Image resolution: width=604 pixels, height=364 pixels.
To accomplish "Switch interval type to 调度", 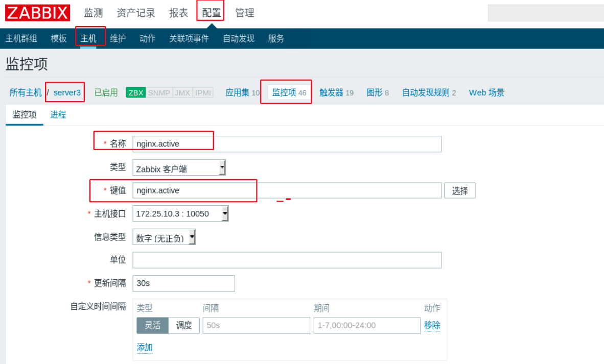I will 184,325.
